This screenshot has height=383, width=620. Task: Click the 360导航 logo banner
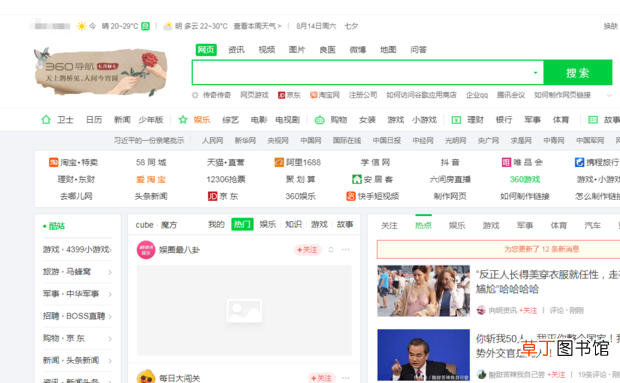coord(101,72)
